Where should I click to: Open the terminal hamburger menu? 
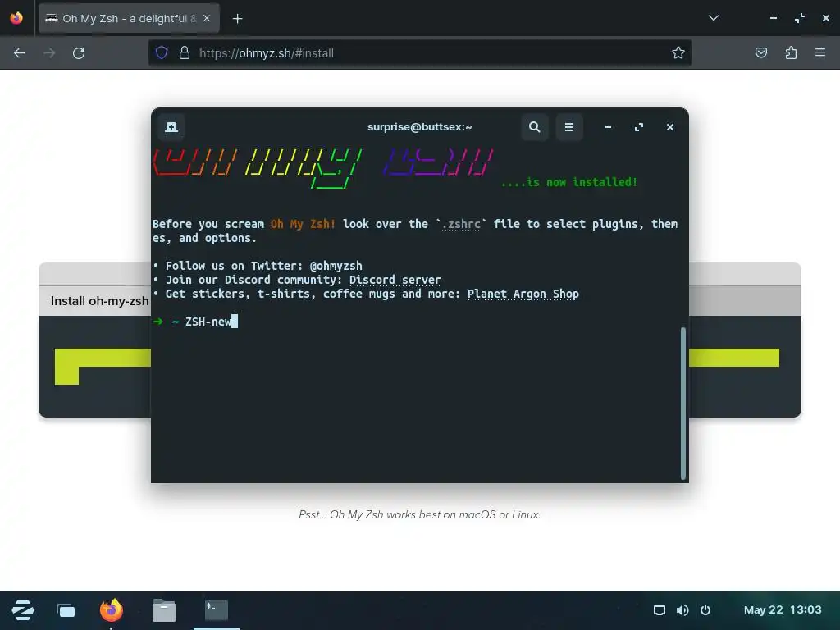[x=569, y=127]
